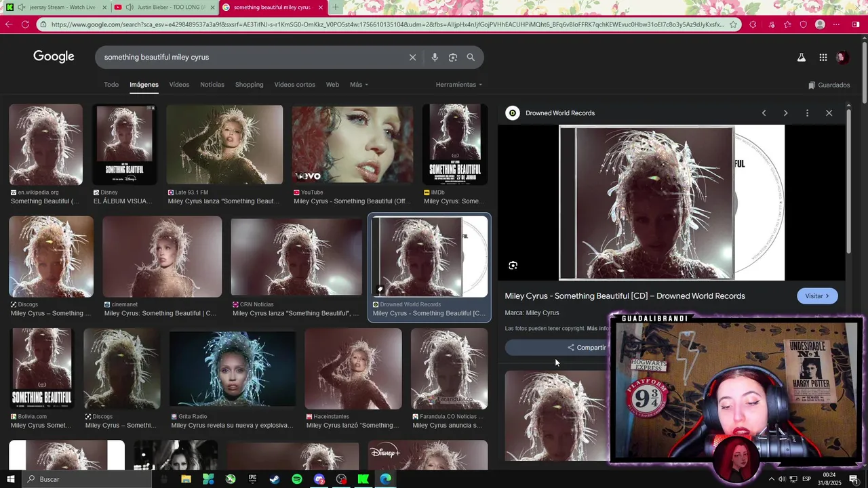Clear the Google search box text
The image size is (868, 488).
pyautogui.click(x=412, y=58)
